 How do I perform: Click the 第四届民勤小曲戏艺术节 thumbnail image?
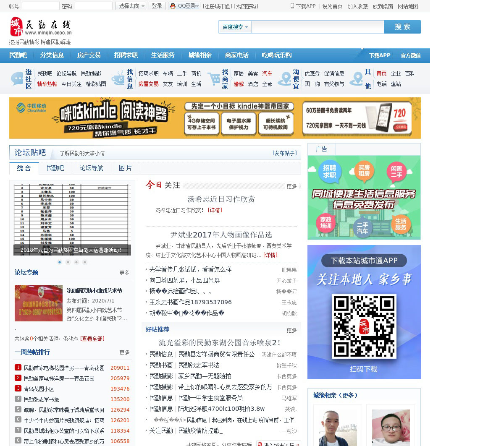[x=38, y=303]
